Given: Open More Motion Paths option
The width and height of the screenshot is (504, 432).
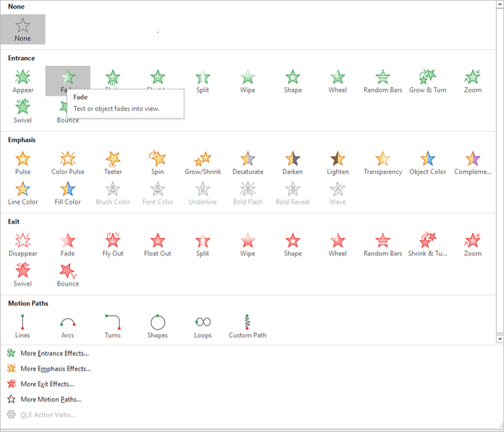Looking at the screenshot, I should tap(51, 400).
